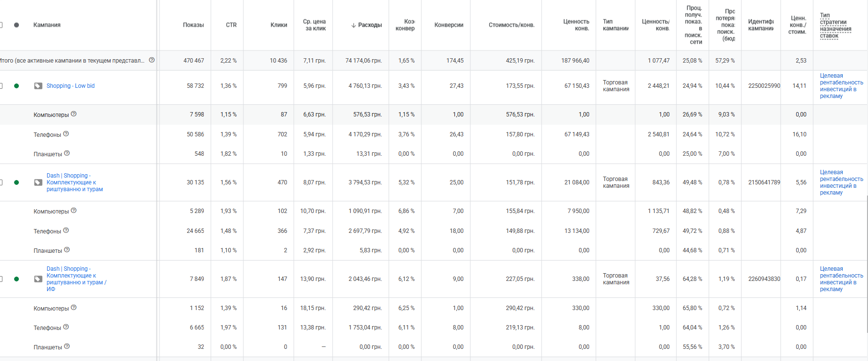Sort by the Конверсии column header
Image resolution: width=868 pixels, height=361 pixels.
(x=449, y=25)
